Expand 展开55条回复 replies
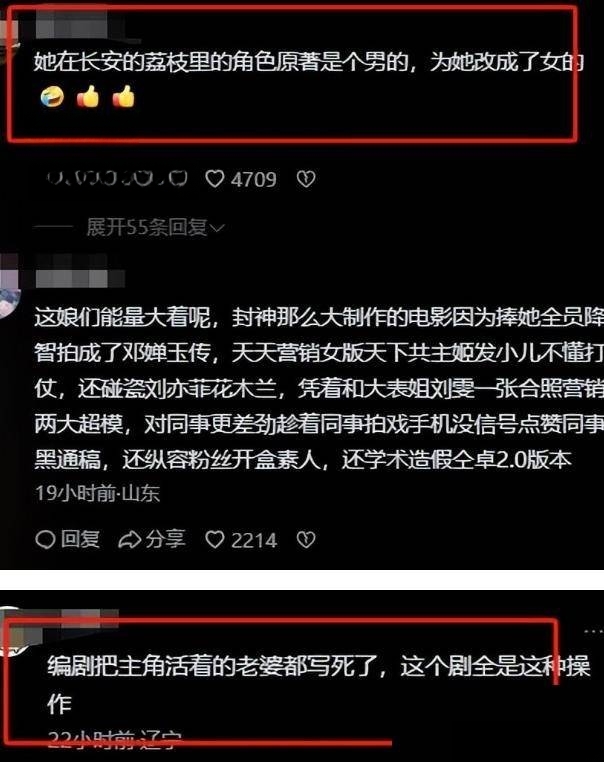The height and width of the screenshot is (762, 604). [x=155, y=227]
